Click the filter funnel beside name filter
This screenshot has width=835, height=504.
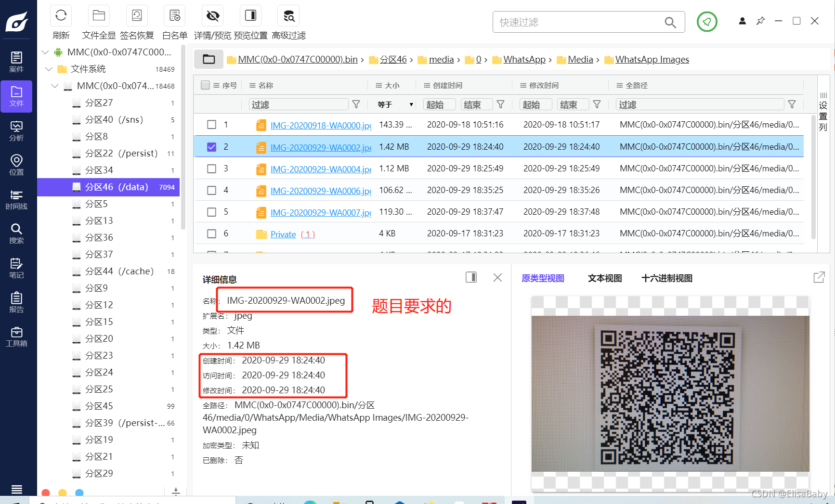coord(356,104)
